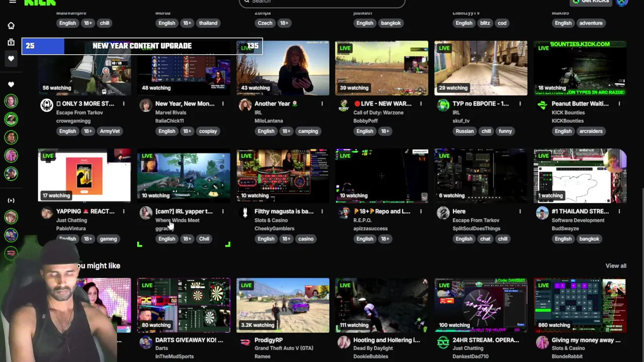The height and width of the screenshot is (362, 644).
Task: Open 'Peanut Butter Waiti...' stream title
Action: 580,104
